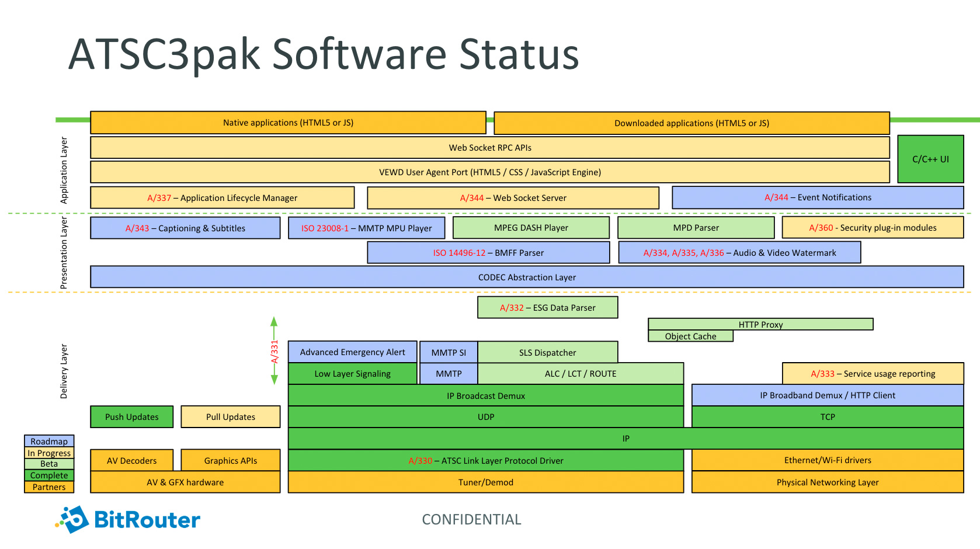Select the MMTP SI box
Screen dimensions: 980x549
coord(449,352)
